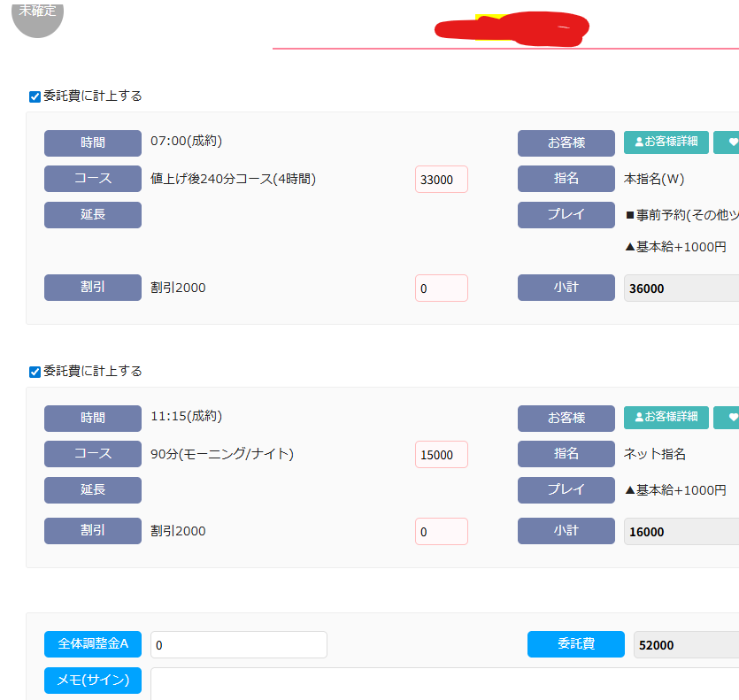
Task: Click 延長 label in the first booking
Action: pyautogui.click(x=93, y=215)
